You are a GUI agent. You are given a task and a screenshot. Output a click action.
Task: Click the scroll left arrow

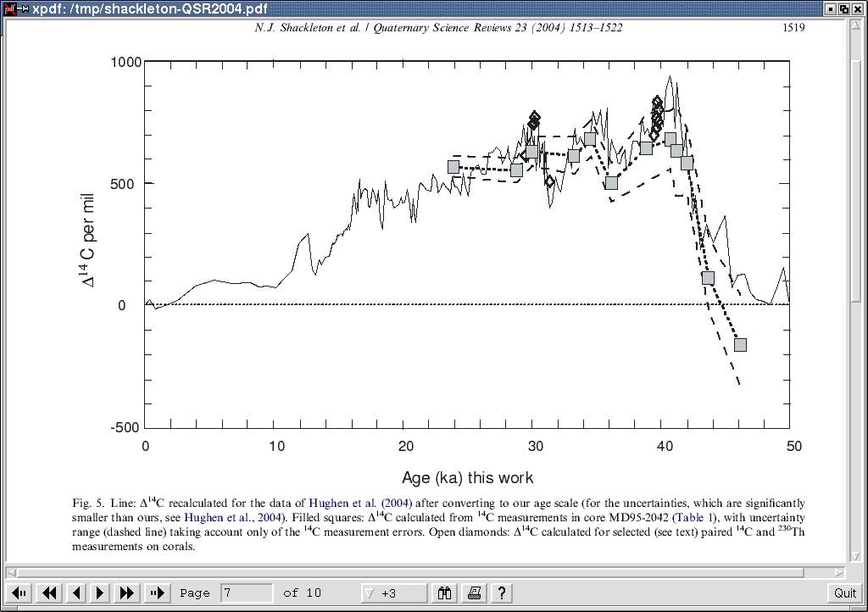11,572
